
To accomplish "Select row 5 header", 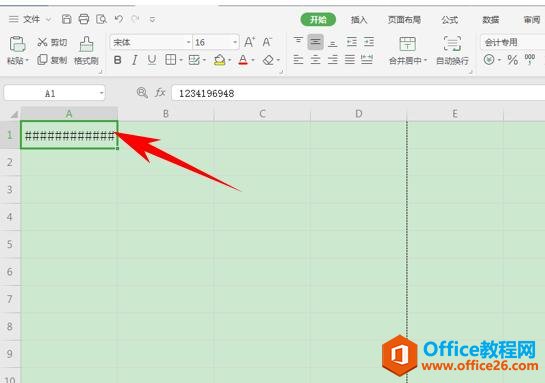I will click(10, 244).
